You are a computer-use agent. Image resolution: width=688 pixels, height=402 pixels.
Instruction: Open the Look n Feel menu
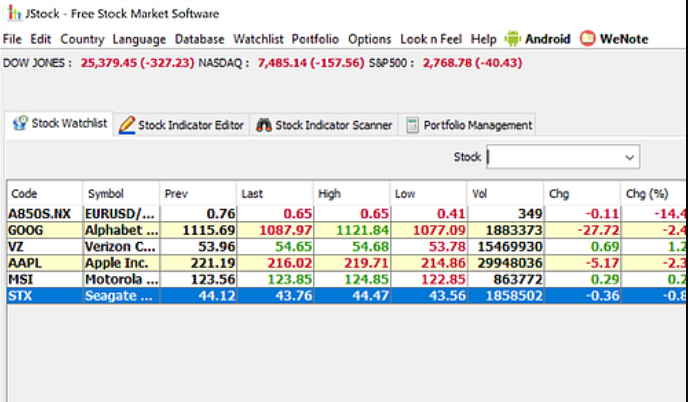(431, 39)
